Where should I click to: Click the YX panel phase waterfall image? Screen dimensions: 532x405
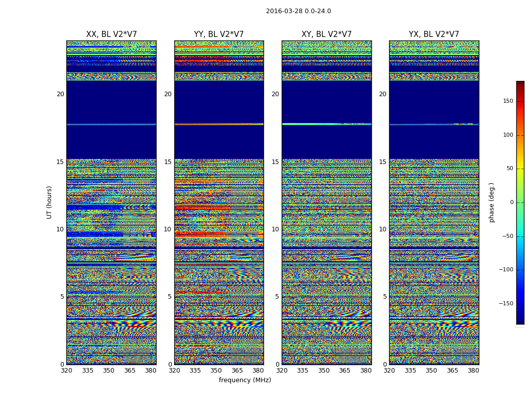(434, 202)
